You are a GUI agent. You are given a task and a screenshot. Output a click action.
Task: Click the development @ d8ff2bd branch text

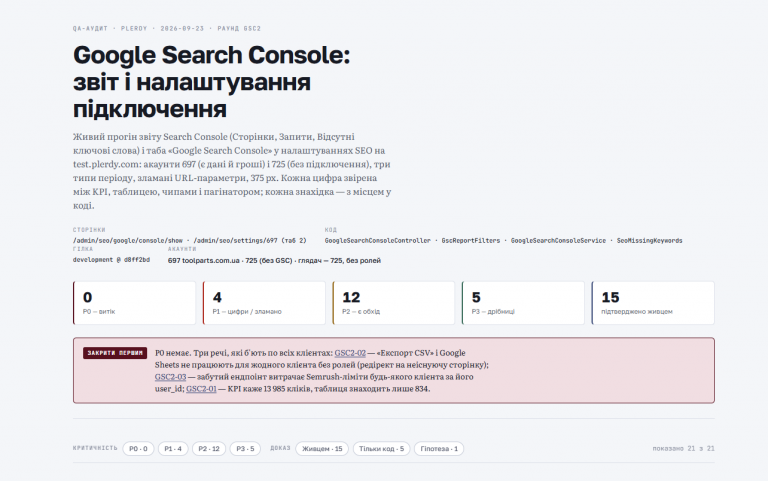pos(111,260)
